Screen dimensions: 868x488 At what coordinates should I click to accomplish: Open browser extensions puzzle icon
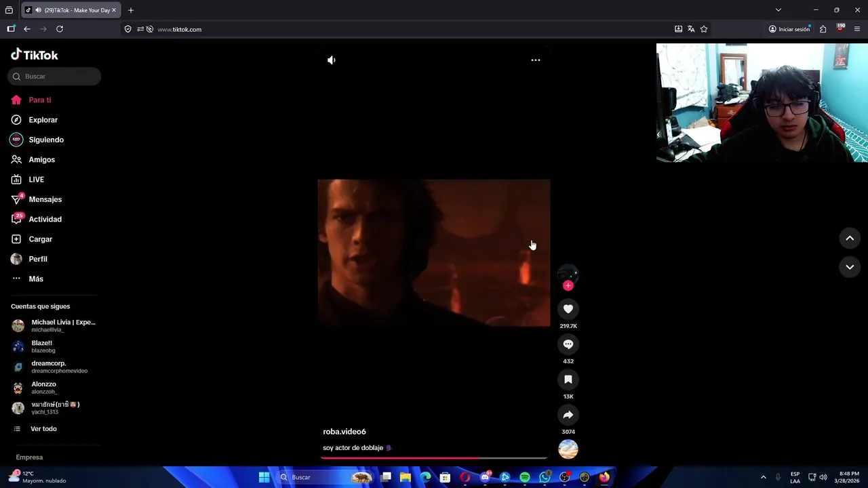[x=823, y=29]
